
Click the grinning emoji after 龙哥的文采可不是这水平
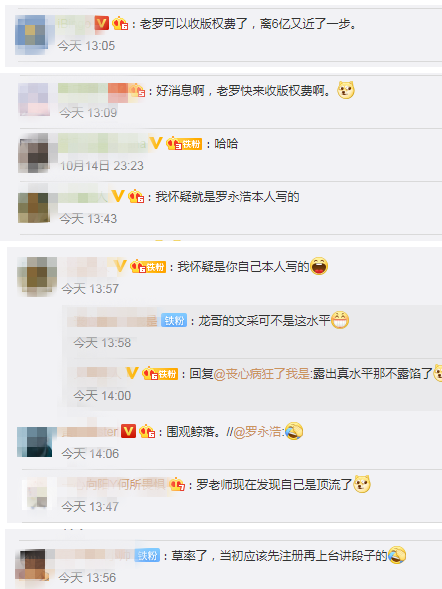340,320
